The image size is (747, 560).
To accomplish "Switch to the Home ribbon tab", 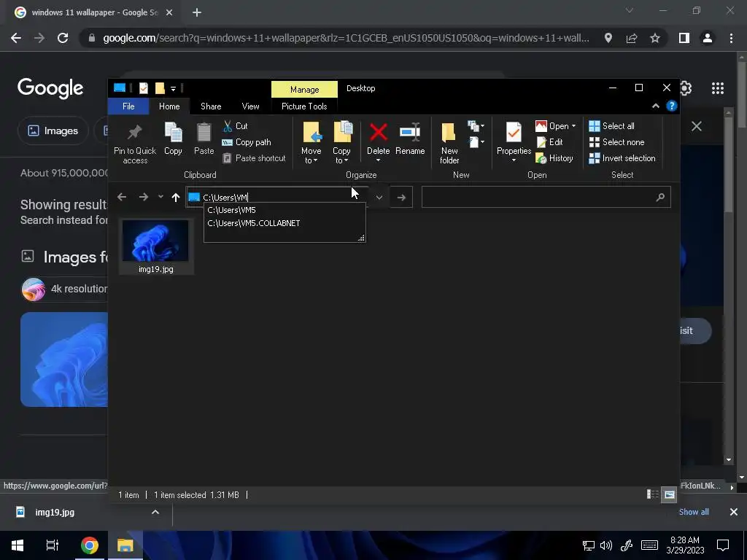I will point(169,106).
